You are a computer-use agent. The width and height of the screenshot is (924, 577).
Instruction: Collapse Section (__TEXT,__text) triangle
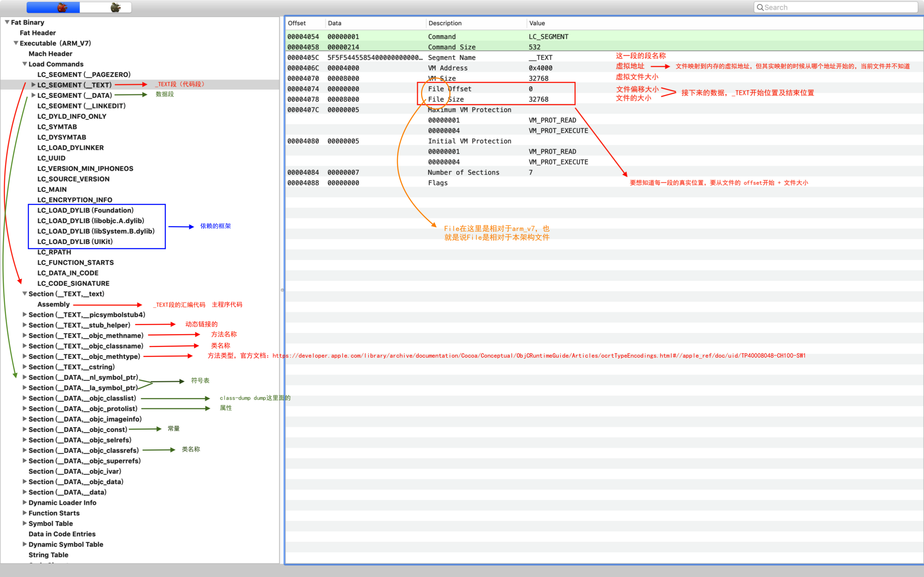click(24, 293)
